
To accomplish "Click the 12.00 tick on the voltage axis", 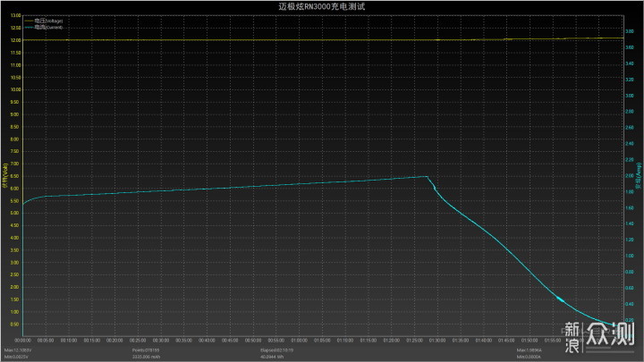I will click(x=15, y=40).
